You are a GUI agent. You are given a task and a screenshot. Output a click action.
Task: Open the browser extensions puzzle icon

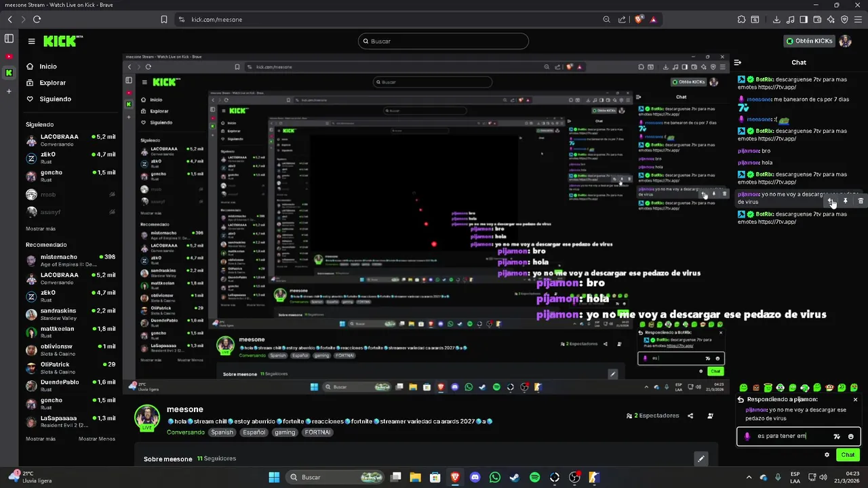[742, 20]
